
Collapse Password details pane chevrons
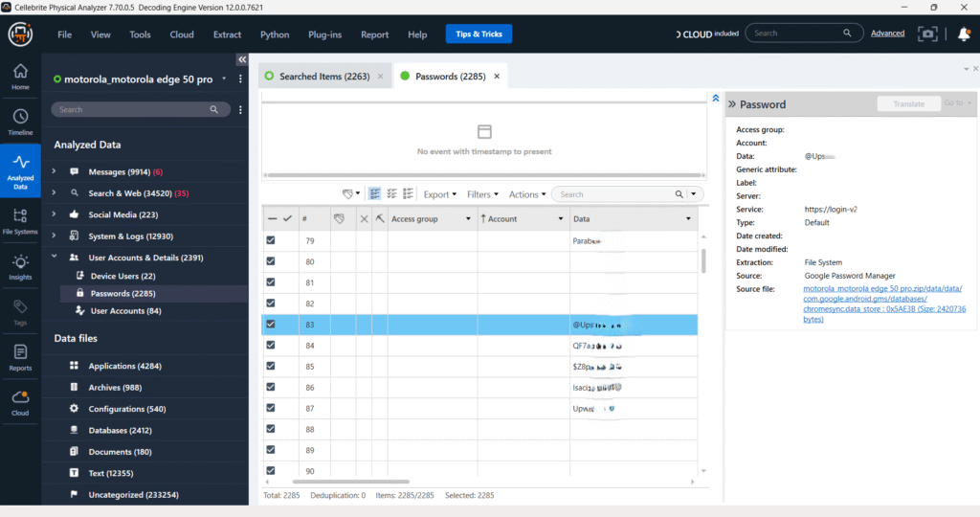pyautogui.click(x=732, y=104)
